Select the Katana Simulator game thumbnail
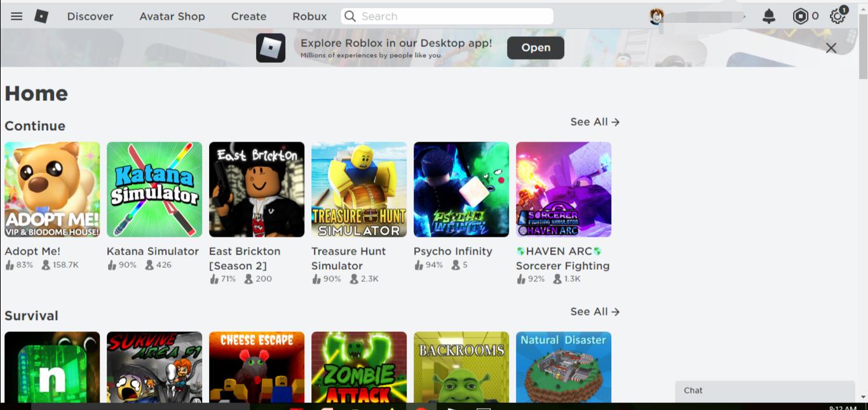The width and height of the screenshot is (868, 410). click(x=154, y=190)
